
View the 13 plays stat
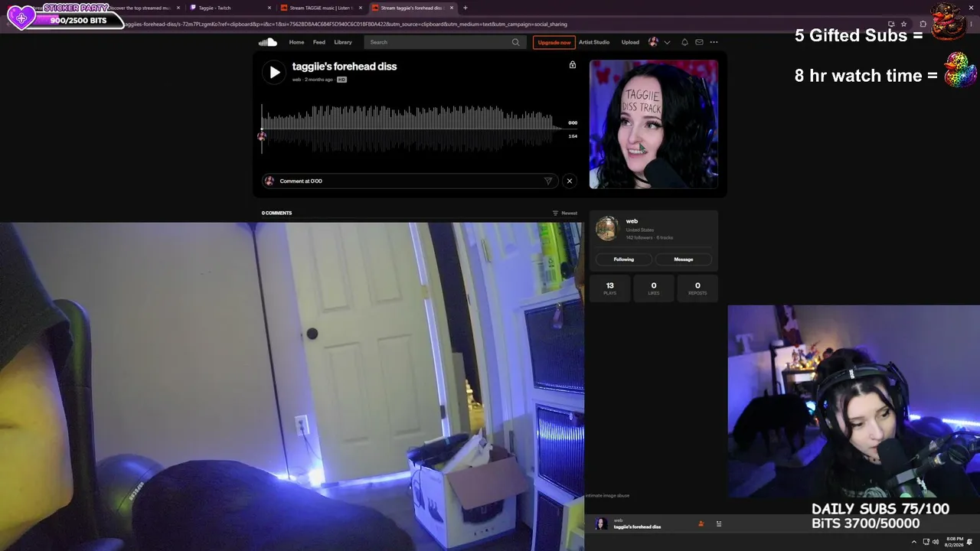[x=609, y=288]
